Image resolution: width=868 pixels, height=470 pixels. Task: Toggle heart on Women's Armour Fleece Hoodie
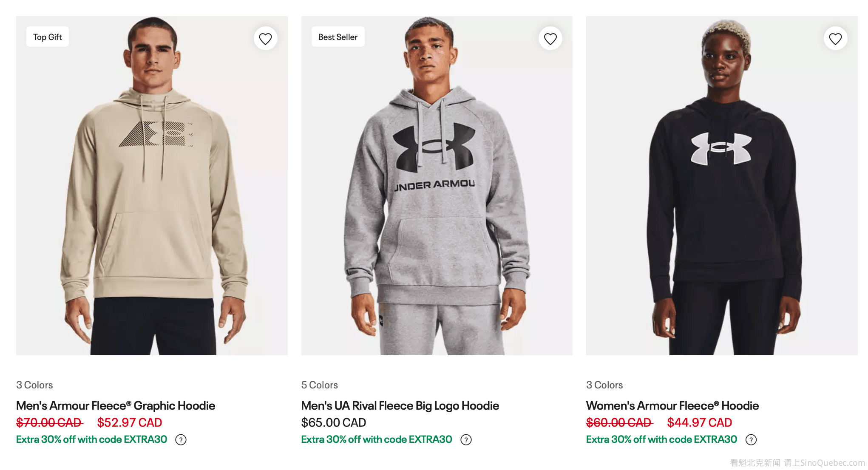pos(835,39)
